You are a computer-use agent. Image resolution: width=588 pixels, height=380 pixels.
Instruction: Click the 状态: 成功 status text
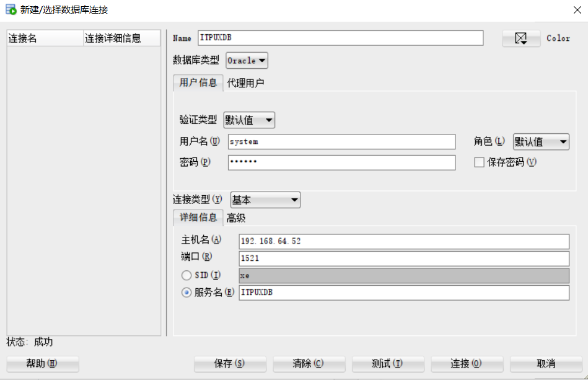(x=30, y=342)
